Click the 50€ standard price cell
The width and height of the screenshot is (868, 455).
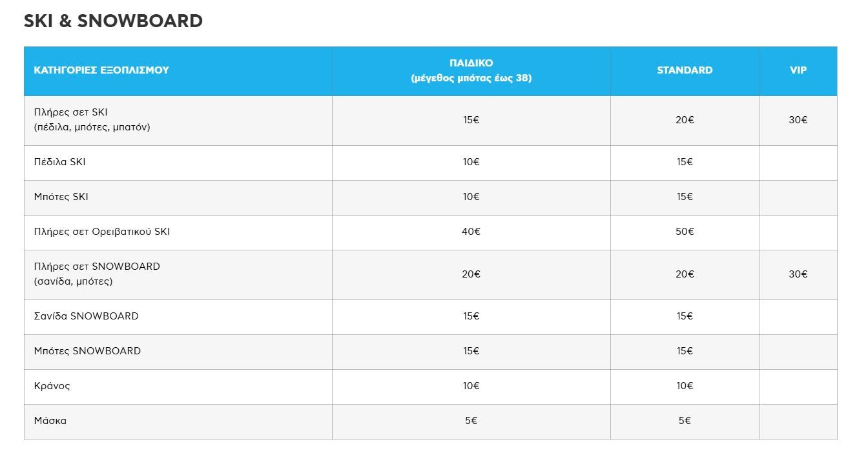click(x=685, y=232)
